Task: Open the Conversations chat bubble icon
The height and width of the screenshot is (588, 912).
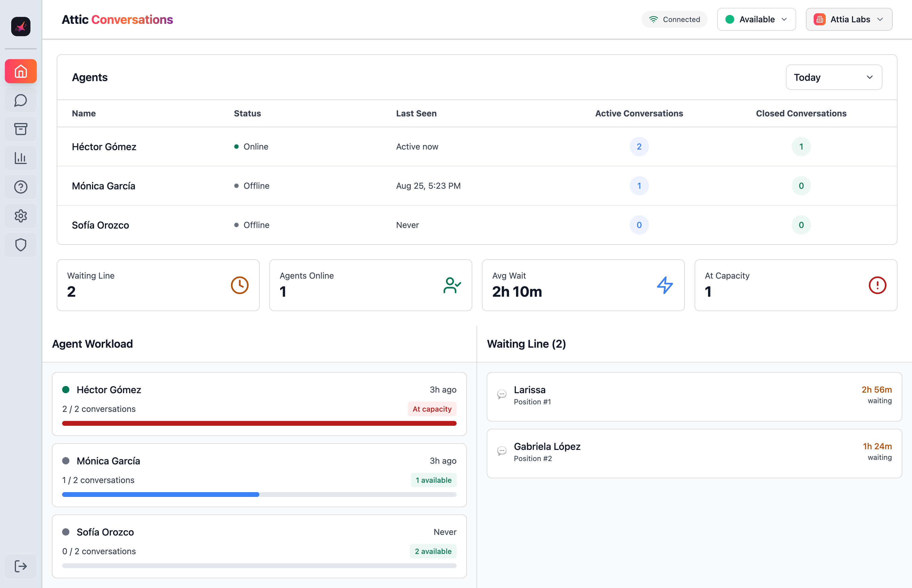Action: tap(21, 100)
